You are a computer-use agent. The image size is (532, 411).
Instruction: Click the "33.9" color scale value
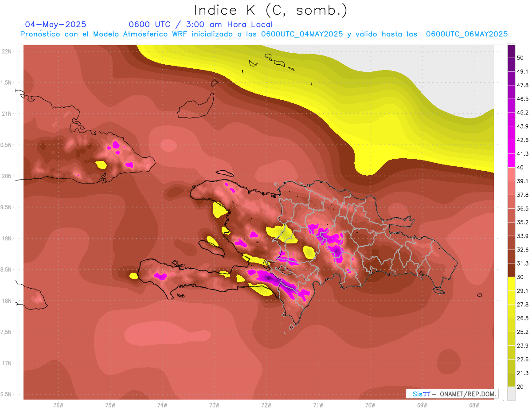pyautogui.click(x=522, y=236)
